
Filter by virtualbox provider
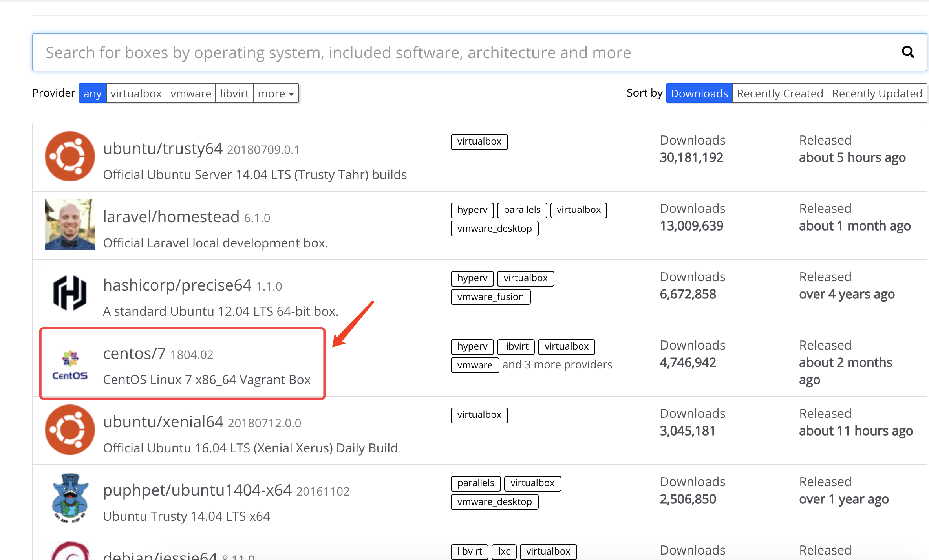136,93
